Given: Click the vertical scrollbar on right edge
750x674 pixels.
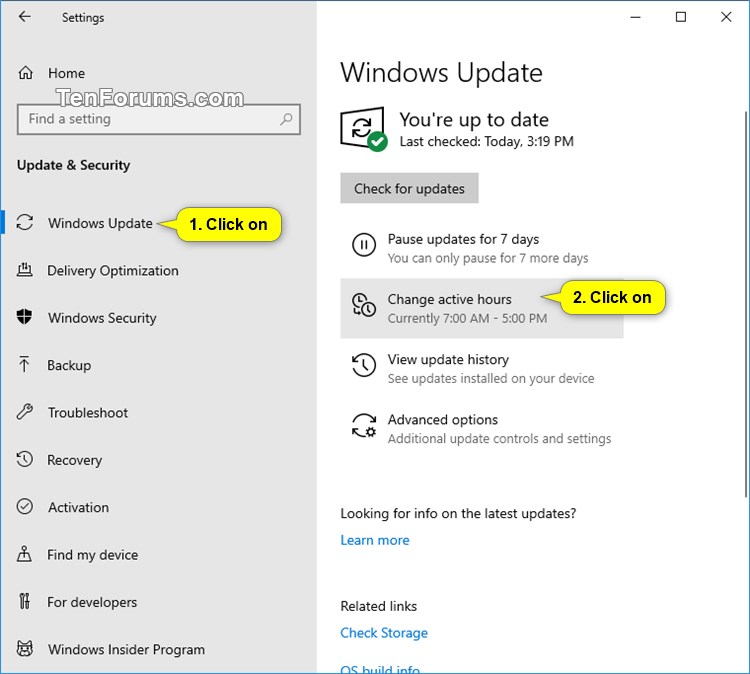Looking at the screenshot, I should click(x=746, y=304).
